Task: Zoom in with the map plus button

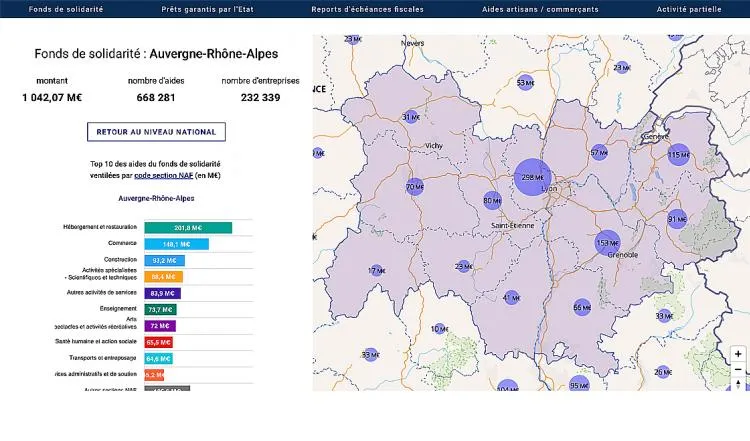Action: [738, 354]
